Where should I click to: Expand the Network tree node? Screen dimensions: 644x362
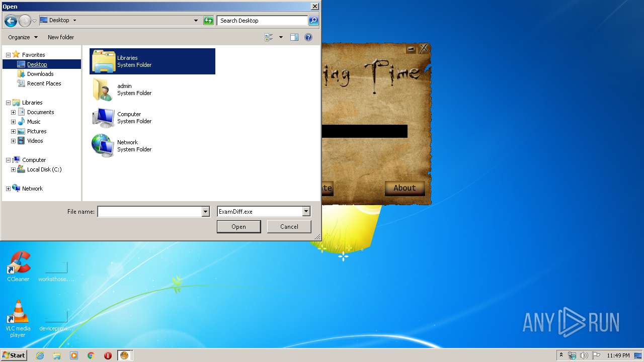pos(8,189)
